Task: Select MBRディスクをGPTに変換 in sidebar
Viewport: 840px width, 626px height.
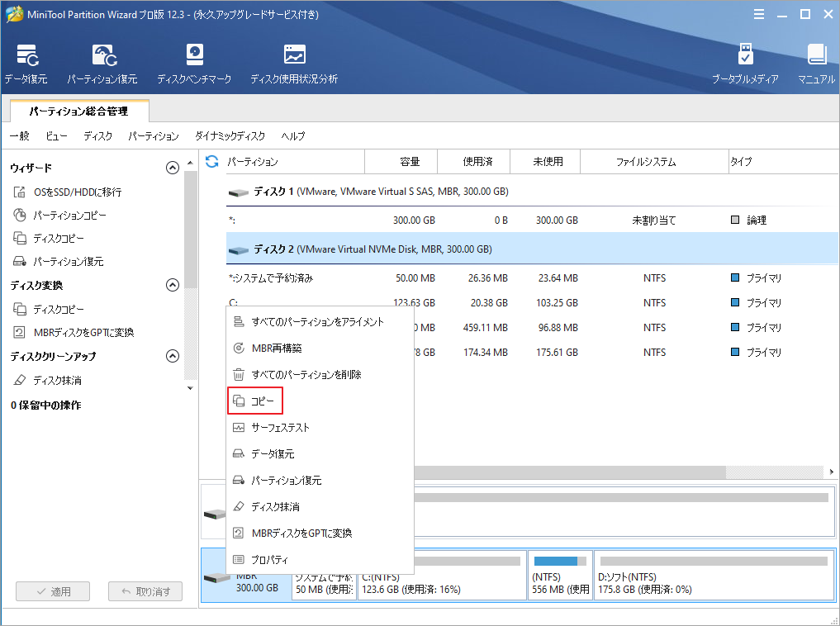Action: coord(74,333)
